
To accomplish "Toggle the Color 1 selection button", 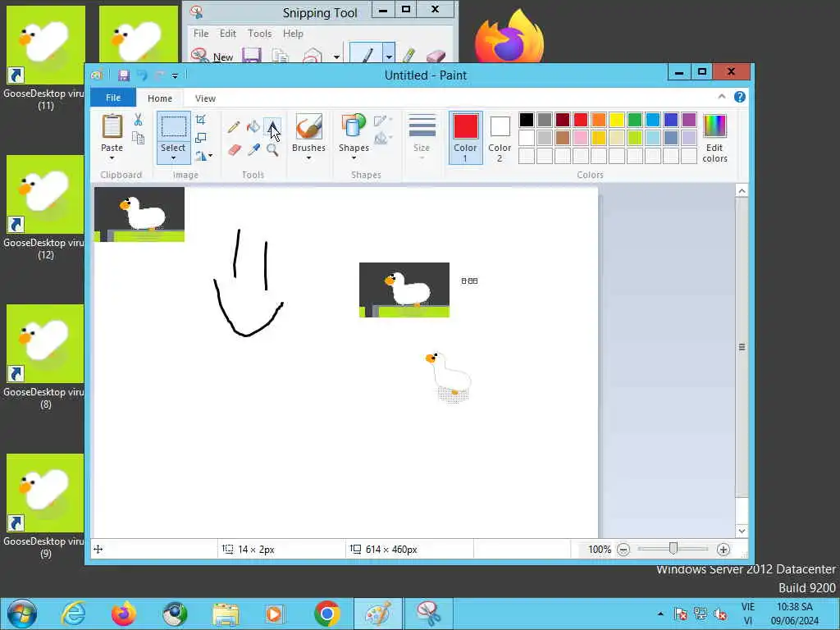I will click(466, 138).
